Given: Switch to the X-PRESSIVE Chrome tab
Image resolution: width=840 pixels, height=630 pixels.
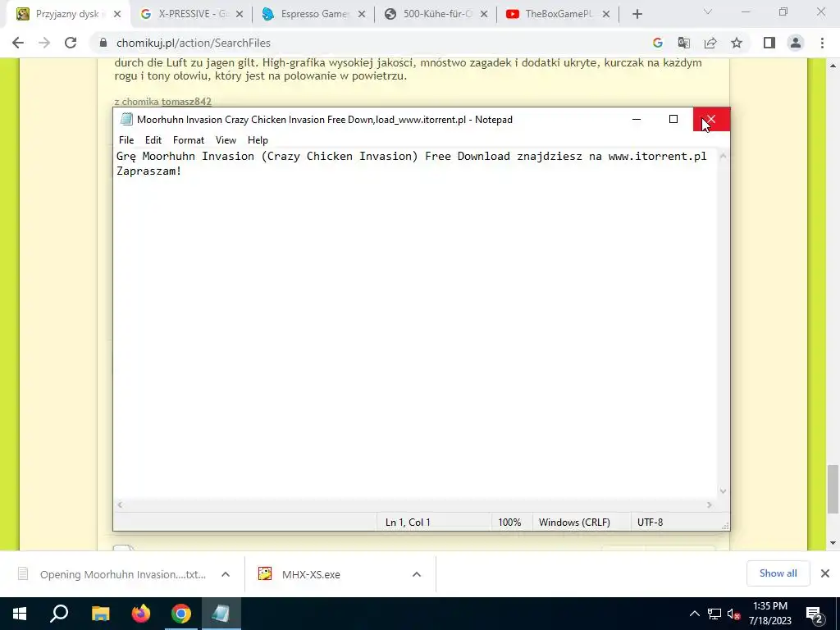Looking at the screenshot, I should coord(190,14).
